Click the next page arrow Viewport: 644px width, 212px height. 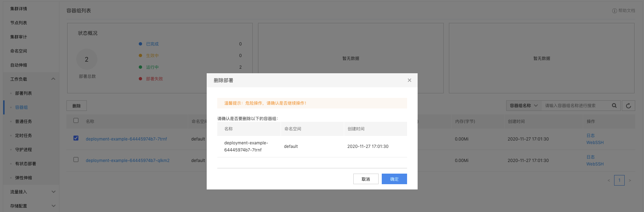tap(630, 180)
